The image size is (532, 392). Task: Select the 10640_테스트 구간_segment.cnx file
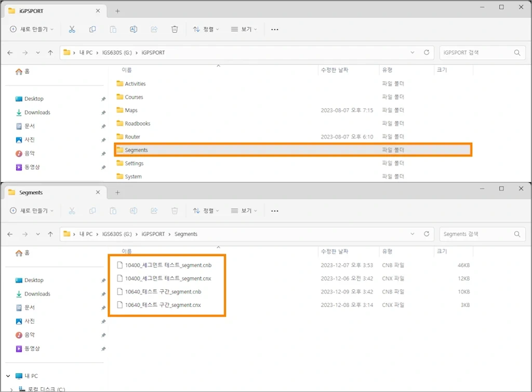pyautogui.click(x=163, y=305)
